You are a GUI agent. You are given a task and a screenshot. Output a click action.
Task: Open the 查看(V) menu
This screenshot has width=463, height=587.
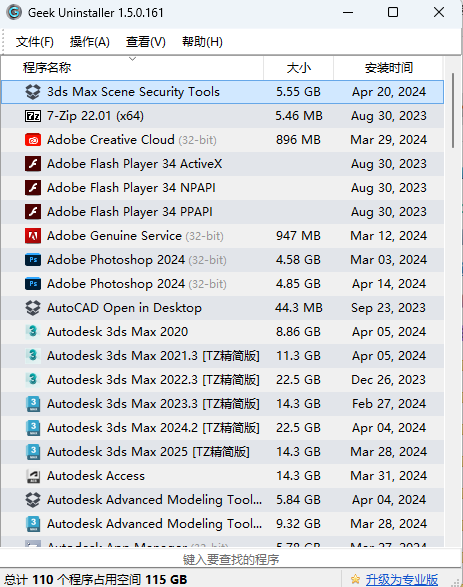(x=146, y=42)
